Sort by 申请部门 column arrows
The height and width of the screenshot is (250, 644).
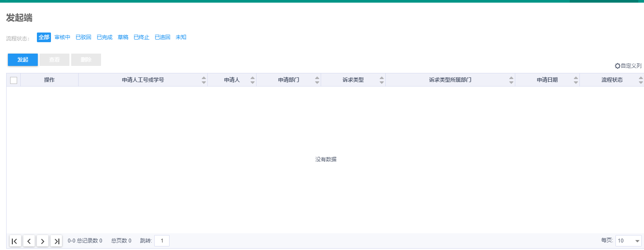[x=317, y=80]
